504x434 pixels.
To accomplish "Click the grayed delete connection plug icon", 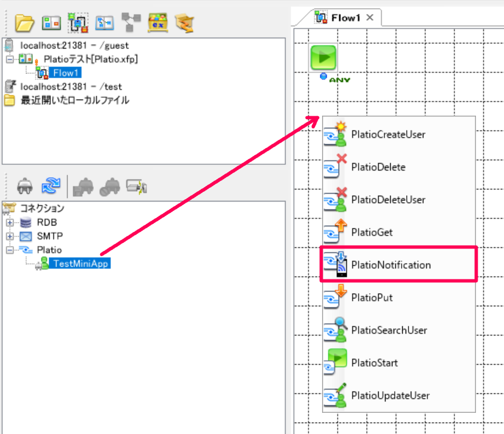I will (110, 187).
